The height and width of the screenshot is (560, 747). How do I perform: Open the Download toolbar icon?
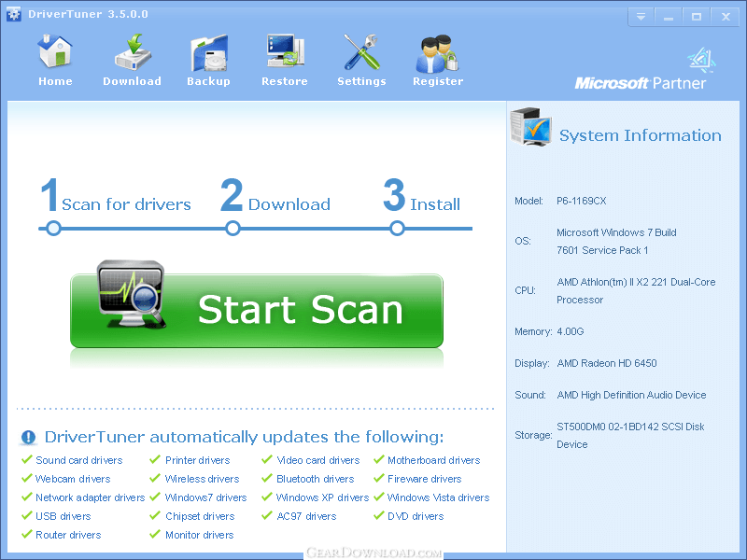pos(133,51)
